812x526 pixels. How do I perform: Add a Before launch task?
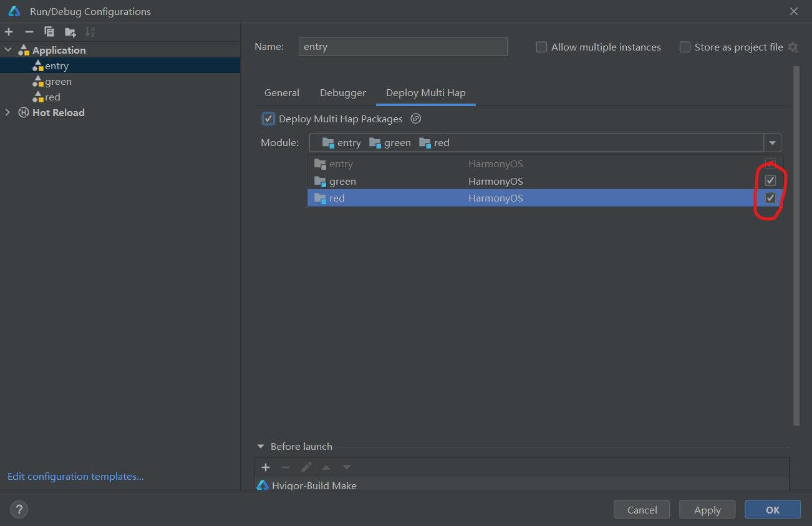266,467
